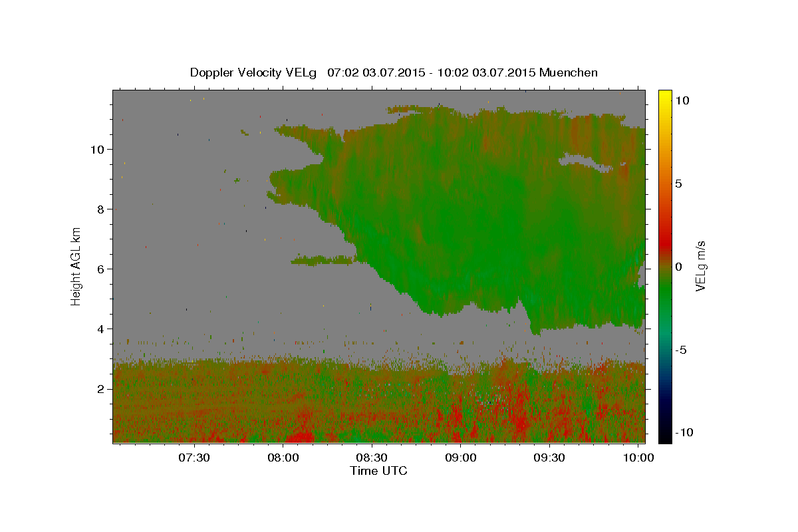
Task: Click the 08:00 time tick label
Action: pos(283,458)
